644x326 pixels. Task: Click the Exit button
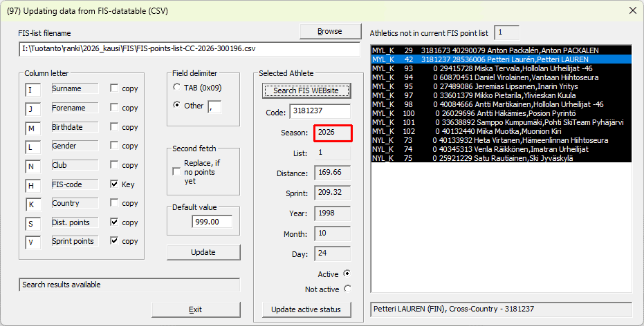[195, 309]
